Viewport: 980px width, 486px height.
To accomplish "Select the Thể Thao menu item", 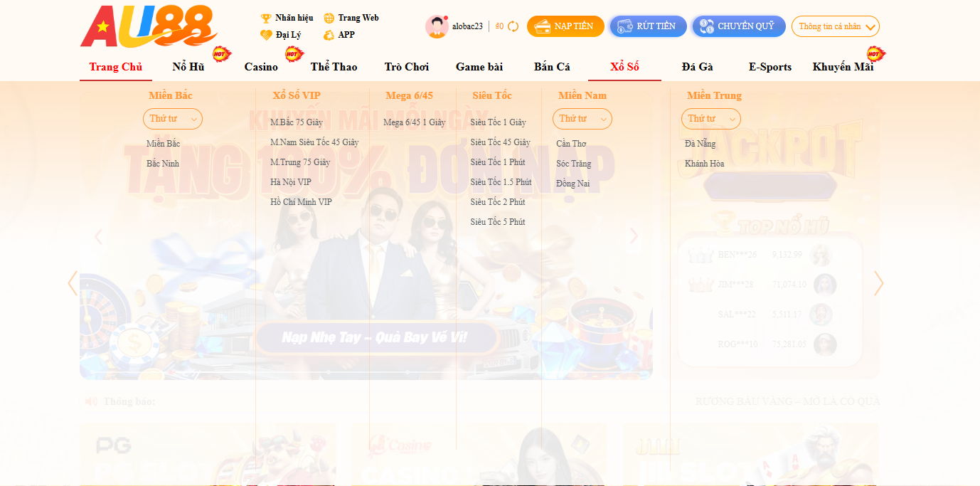I will (334, 67).
